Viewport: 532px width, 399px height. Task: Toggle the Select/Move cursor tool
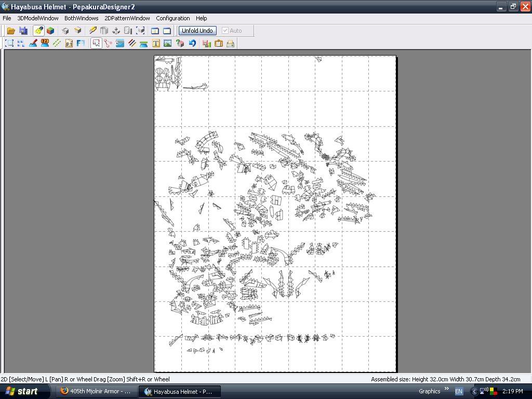pos(96,44)
